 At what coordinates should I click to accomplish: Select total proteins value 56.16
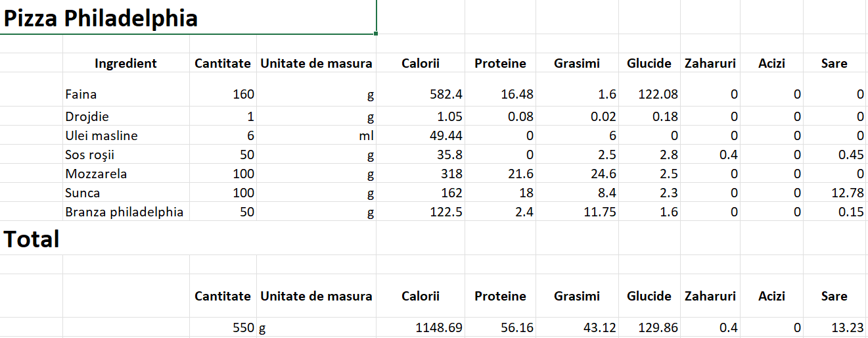tap(500, 327)
